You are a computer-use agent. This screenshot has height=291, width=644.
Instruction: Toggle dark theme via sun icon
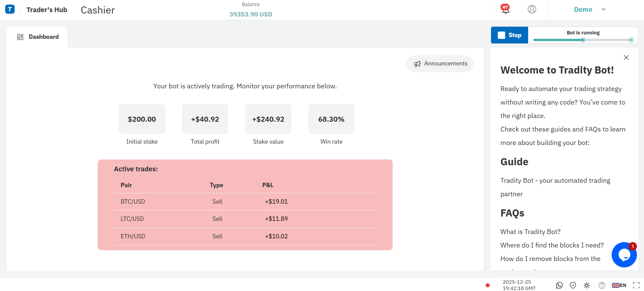(x=587, y=285)
